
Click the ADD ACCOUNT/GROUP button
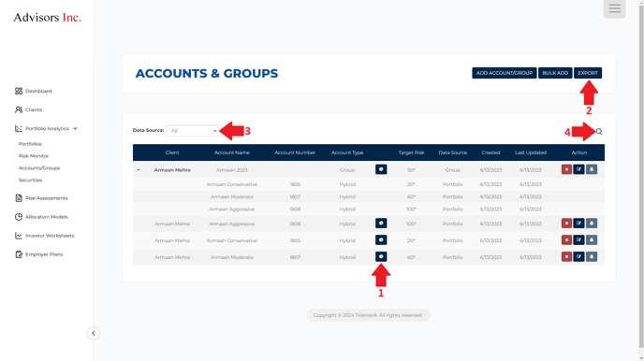pyautogui.click(x=505, y=73)
